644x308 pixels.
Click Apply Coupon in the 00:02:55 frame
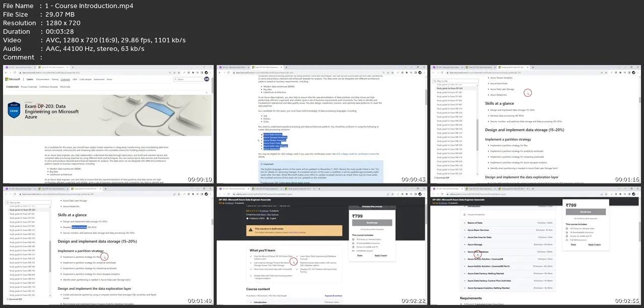(x=595, y=244)
